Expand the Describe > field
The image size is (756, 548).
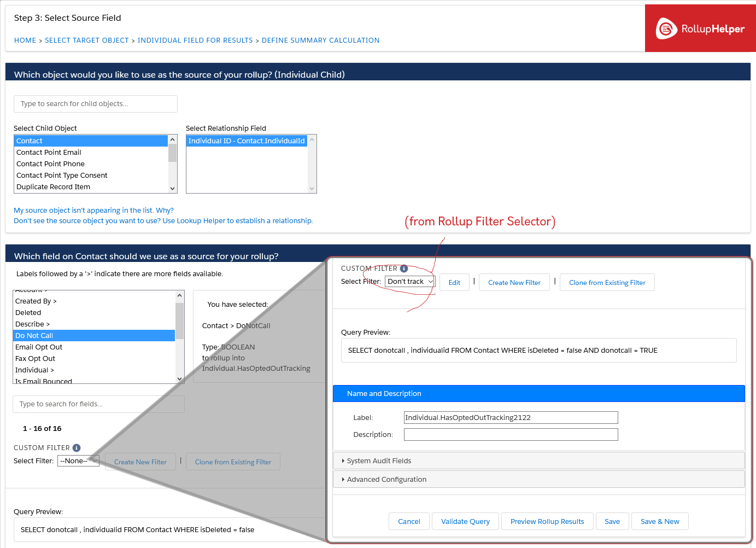click(94, 324)
